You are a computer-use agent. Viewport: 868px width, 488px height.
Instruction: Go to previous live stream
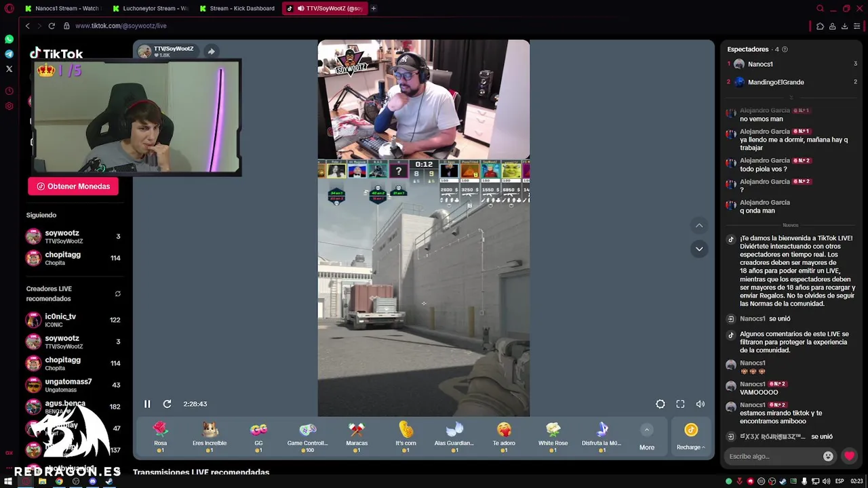[699, 226]
